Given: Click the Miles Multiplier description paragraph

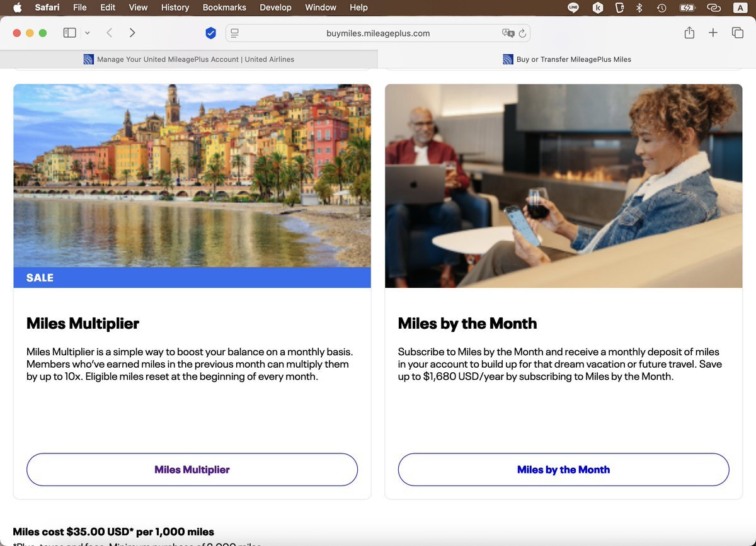Looking at the screenshot, I should pos(190,364).
